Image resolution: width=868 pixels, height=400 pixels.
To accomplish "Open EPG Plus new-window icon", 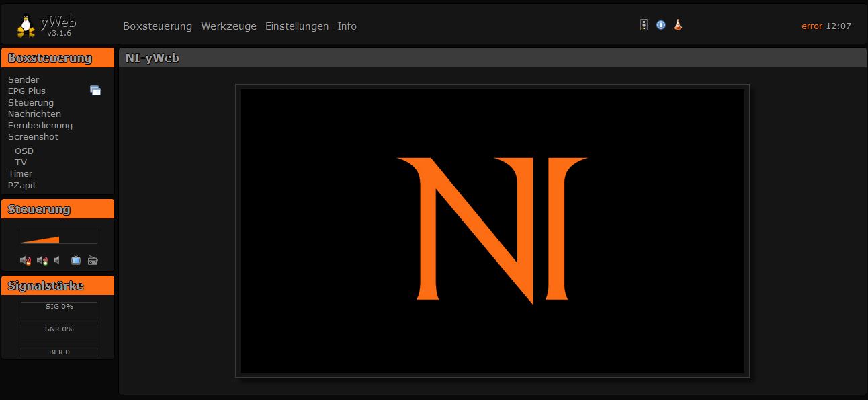I will click(95, 91).
